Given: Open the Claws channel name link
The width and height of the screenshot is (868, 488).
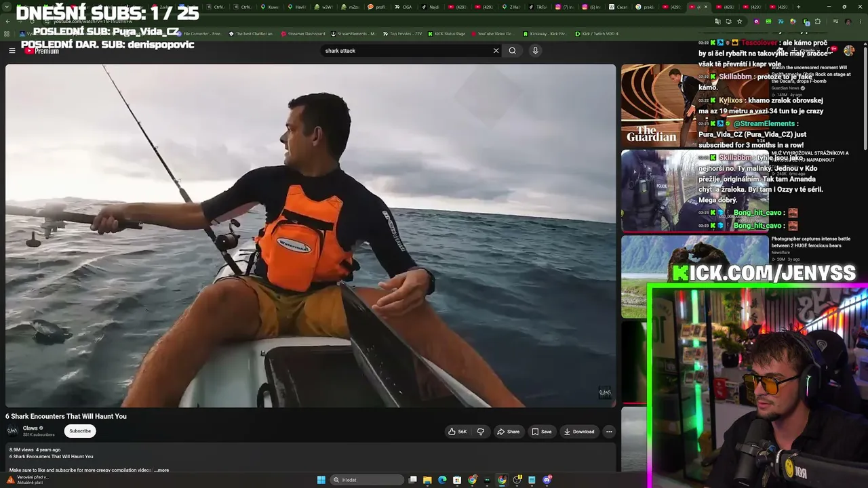Looking at the screenshot, I should 31,428.
